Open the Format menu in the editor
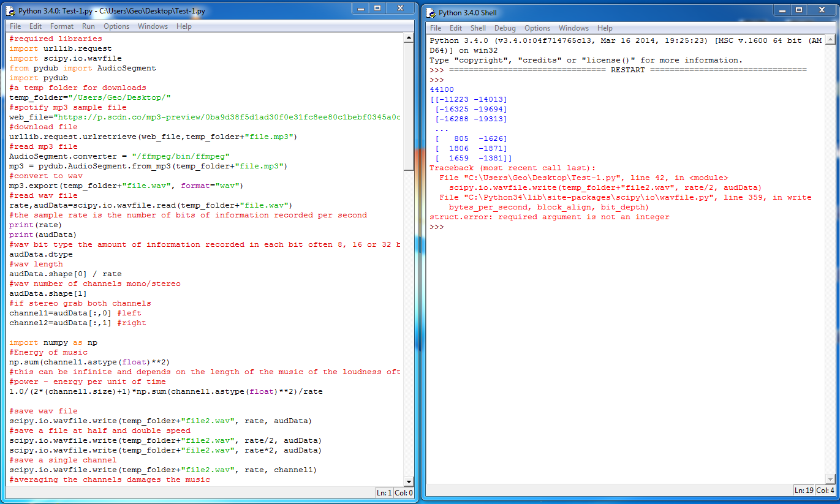 click(61, 26)
